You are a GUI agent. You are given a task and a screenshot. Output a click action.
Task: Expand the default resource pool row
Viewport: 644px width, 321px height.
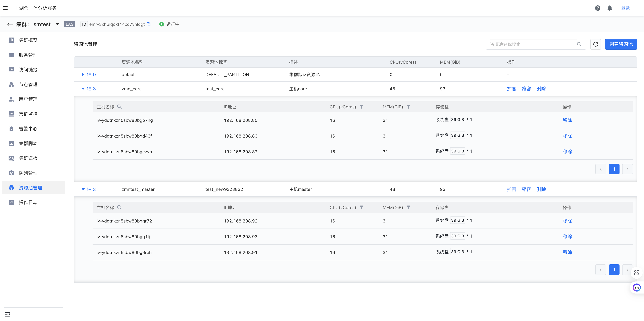(x=83, y=74)
